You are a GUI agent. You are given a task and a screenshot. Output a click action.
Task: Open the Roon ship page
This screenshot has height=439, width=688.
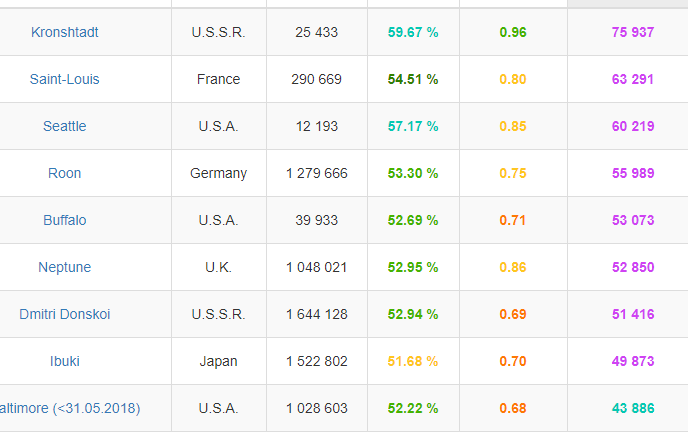click(x=65, y=173)
